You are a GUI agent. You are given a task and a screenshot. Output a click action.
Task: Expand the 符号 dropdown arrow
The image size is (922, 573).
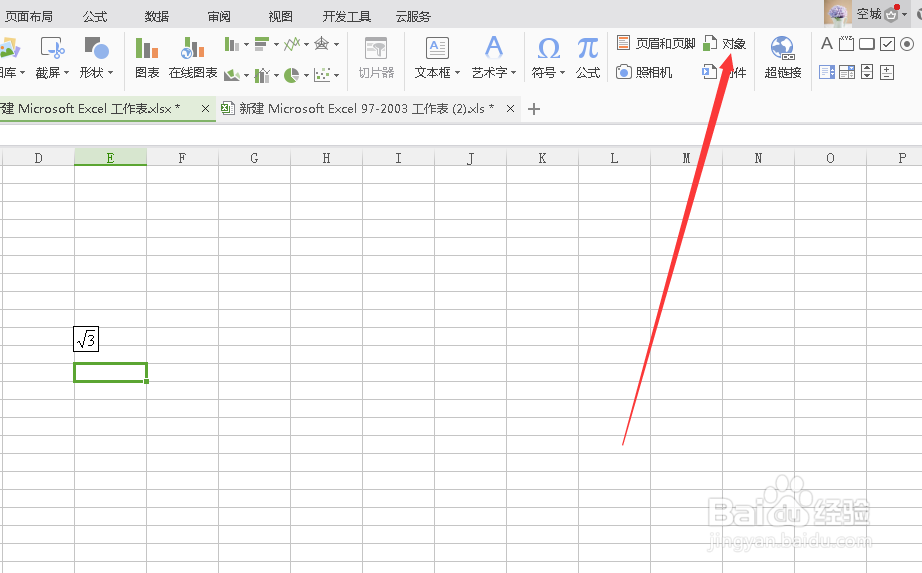[x=563, y=73]
